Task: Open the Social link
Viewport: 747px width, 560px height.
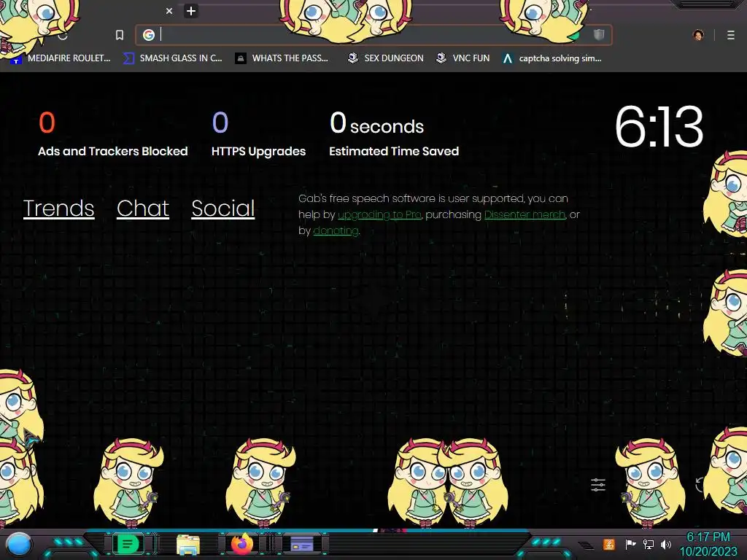Action: click(x=223, y=208)
